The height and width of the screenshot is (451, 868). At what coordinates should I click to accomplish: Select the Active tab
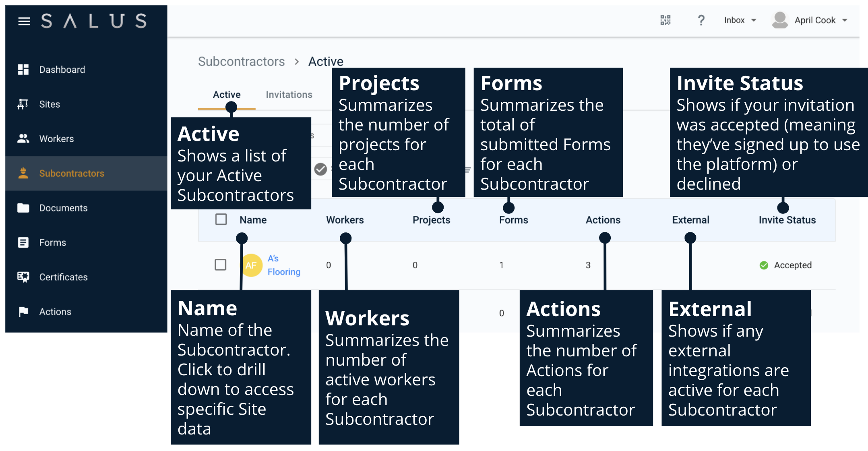[x=227, y=95]
